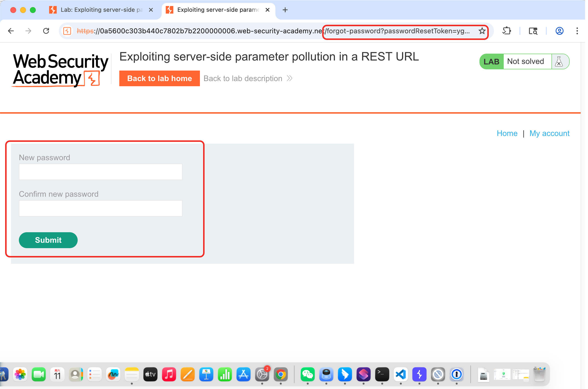The image size is (588, 389).
Task: Go back to previous page
Action: point(11,31)
